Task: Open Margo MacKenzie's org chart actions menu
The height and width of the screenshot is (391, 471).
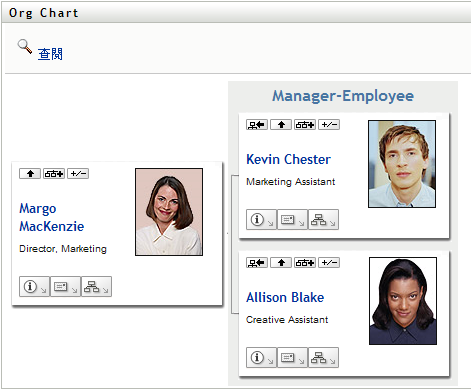Action: 96,286
